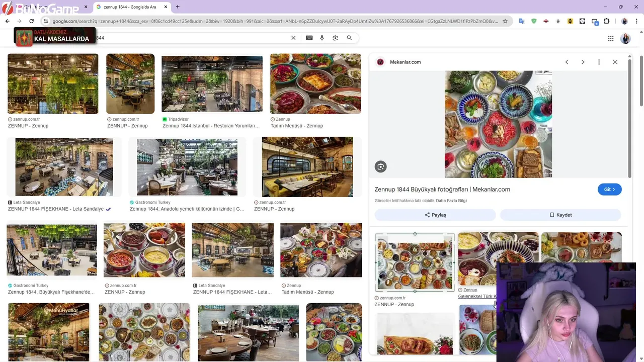The image size is (644, 362).
Task: Open the Geleneksel Türk related result link
Action: click(x=477, y=296)
